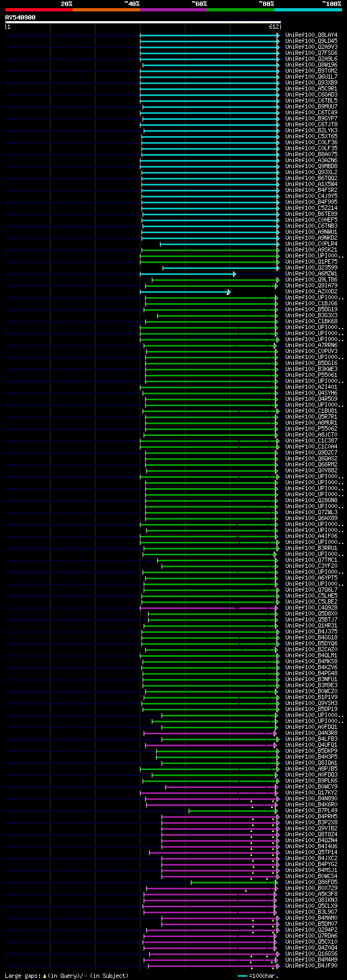Click the UniRef100_B4J375 label

tap(311, 632)
